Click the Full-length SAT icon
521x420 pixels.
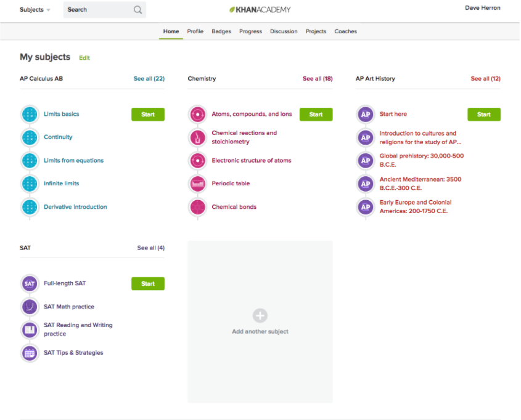point(30,284)
